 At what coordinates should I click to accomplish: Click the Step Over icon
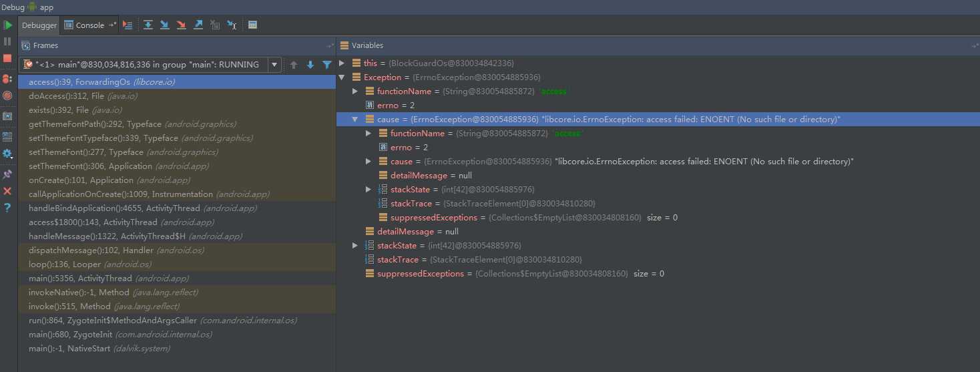coord(148,25)
